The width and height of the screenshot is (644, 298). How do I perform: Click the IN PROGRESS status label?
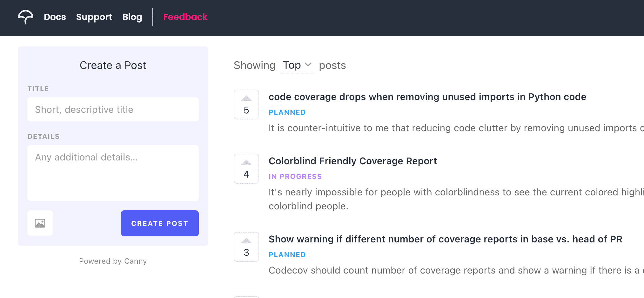(x=295, y=176)
